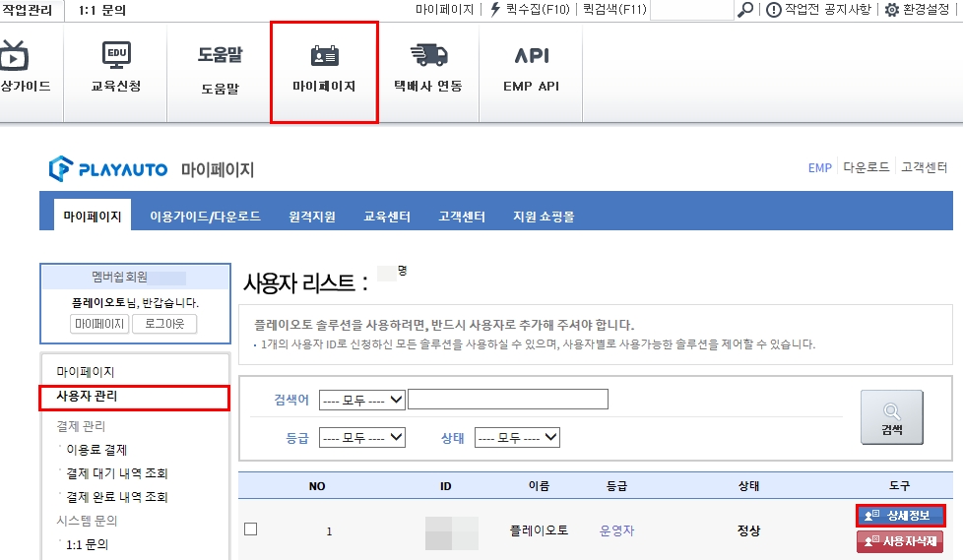Click the 이름 column header
Viewport: 963px width, 560px height.
click(539, 486)
